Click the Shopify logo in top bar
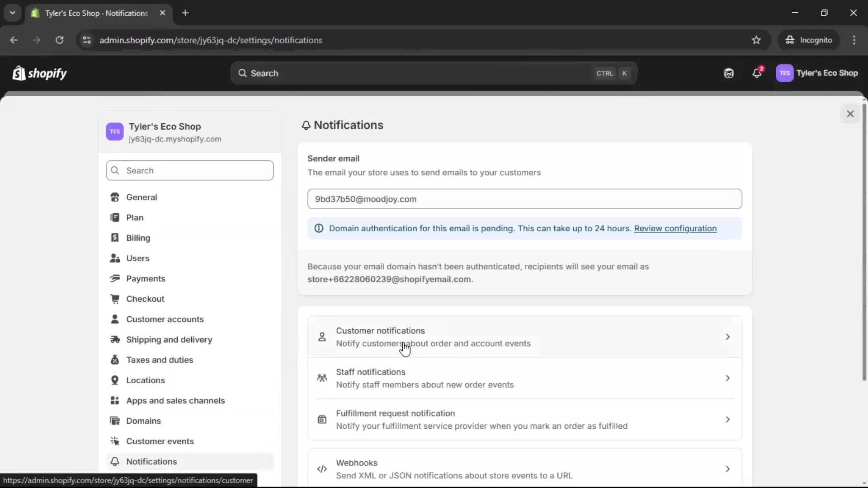Screen dimensions: 868x488 point(39,73)
